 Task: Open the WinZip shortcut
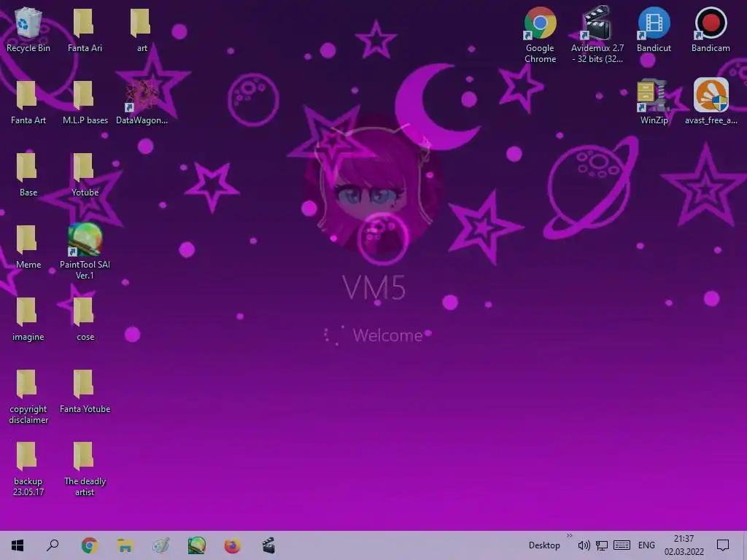tap(654, 102)
